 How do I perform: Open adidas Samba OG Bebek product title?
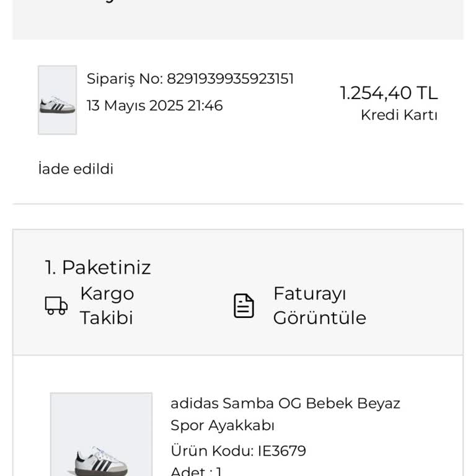click(x=285, y=403)
